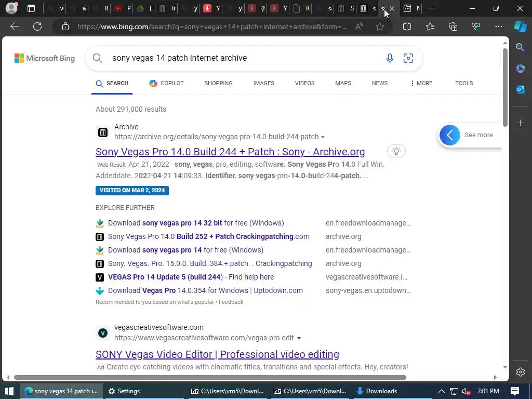Switch to the COPILOT tab
The width and height of the screenshot is (532, 399).
tap(166, 84)
